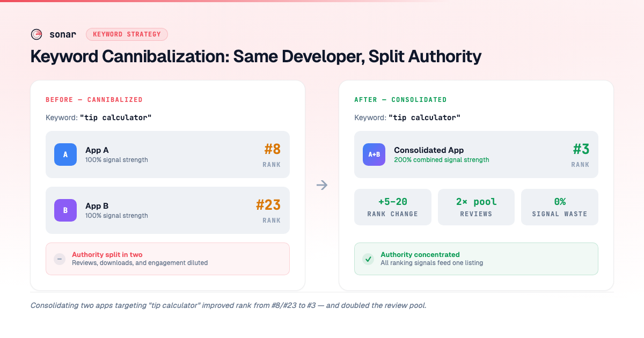Click App B's 100% signal strength text
The image size is (644, 338).
(116, 216)
